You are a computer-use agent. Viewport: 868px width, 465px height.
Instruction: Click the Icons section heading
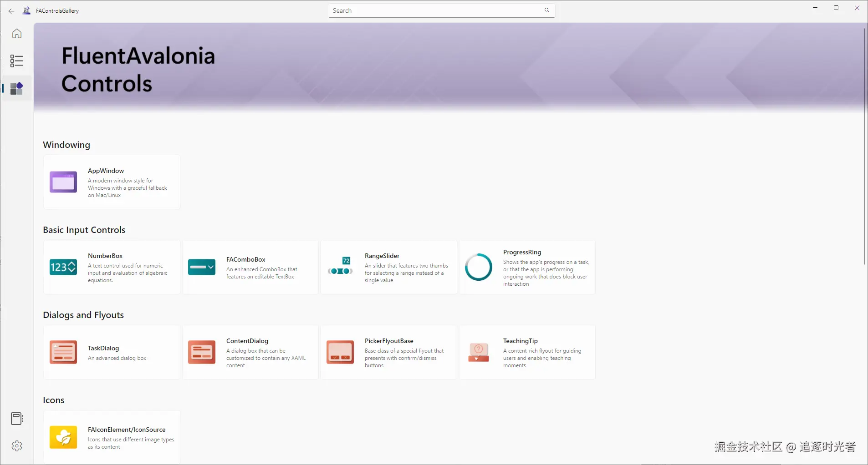click(54, 400)
